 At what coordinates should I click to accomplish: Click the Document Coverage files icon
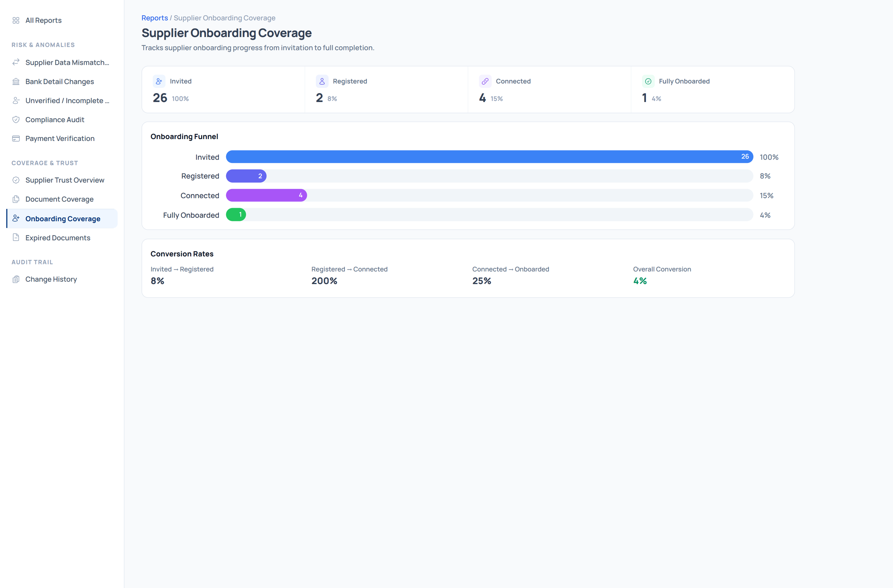[x=16, y=199]
